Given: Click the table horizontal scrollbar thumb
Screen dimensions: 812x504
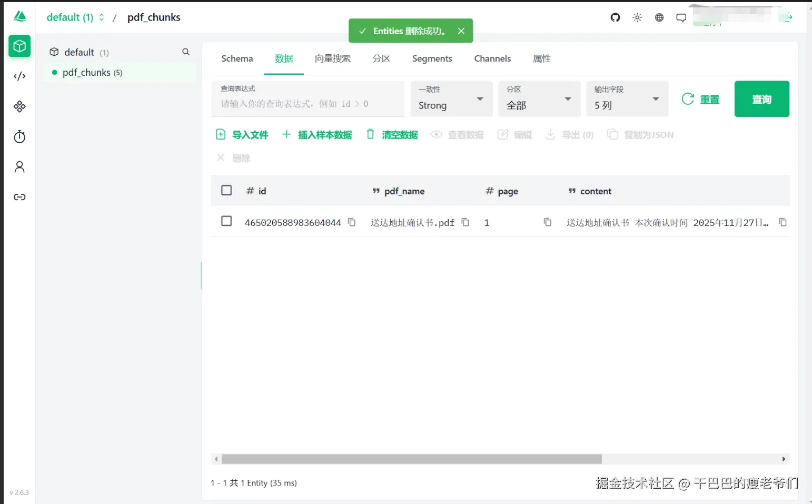Looking at the screenshot, I should [x=412, y=459].
